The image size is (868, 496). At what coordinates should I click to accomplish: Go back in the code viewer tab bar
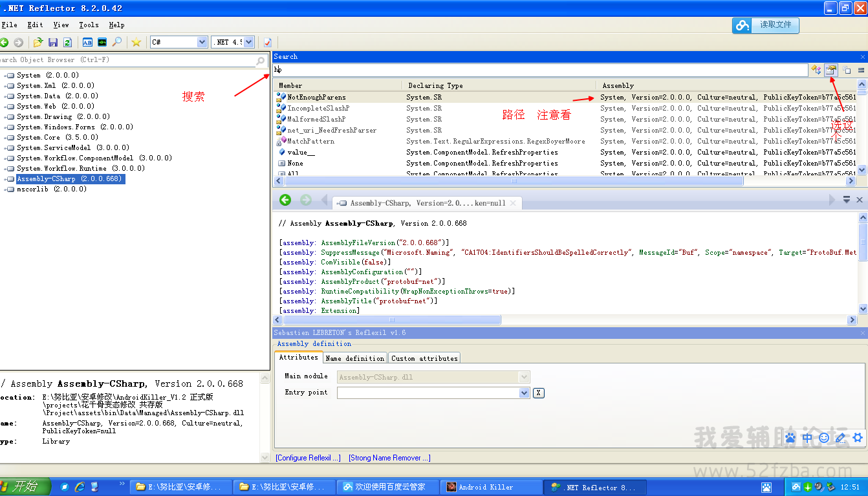(285, 200)
